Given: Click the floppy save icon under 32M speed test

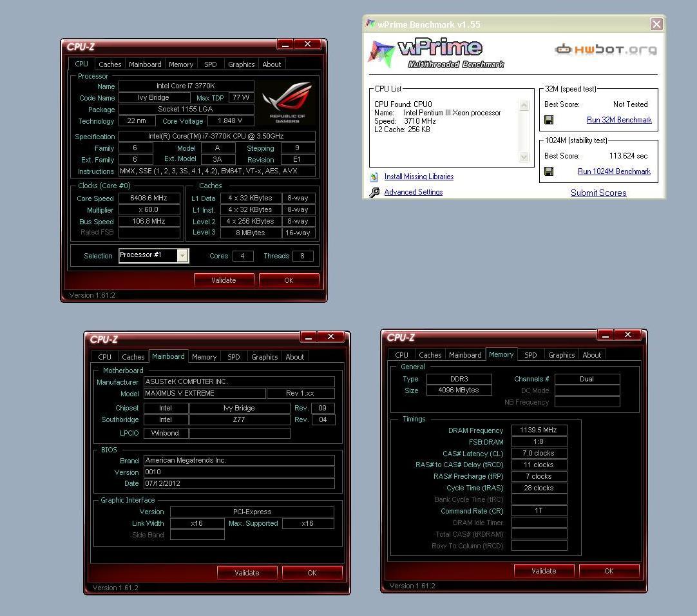Looking at the screenshot, I should [549, 120].
